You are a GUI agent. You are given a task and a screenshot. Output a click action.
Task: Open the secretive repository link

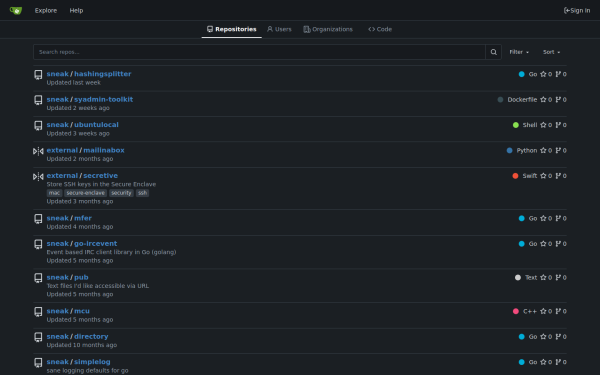click(101, 176)
